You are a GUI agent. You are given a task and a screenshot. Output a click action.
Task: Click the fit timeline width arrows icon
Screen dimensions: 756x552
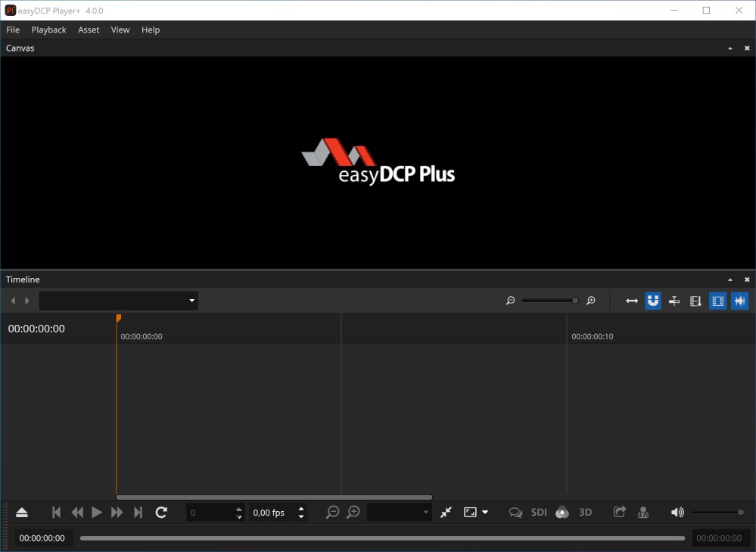click(x=632, y=301)
